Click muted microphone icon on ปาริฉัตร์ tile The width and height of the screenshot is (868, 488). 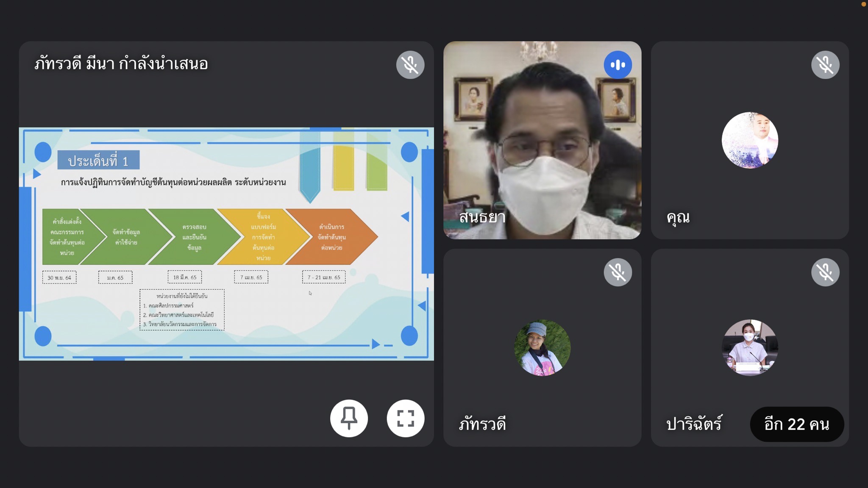(x=825, y=272)
